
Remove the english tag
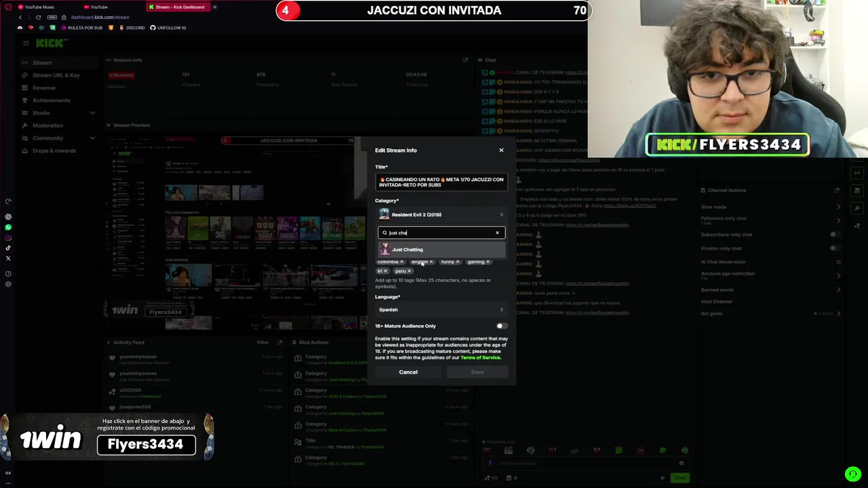(x=431, y=262)
